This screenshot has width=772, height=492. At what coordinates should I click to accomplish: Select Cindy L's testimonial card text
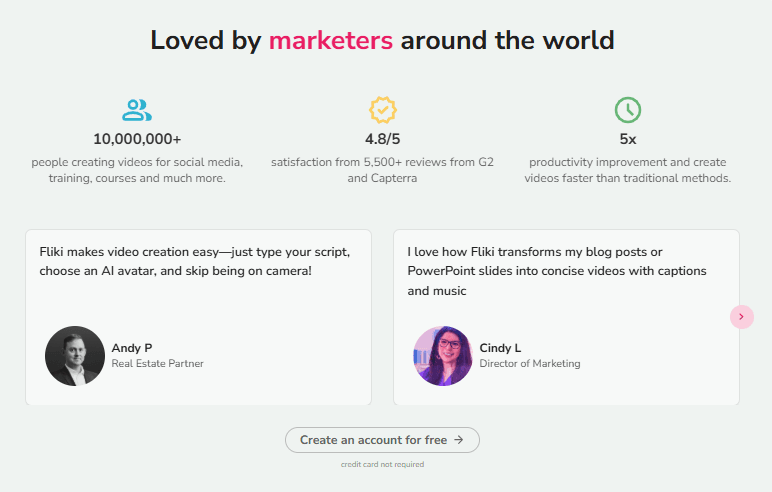click(x=557, y=271)
